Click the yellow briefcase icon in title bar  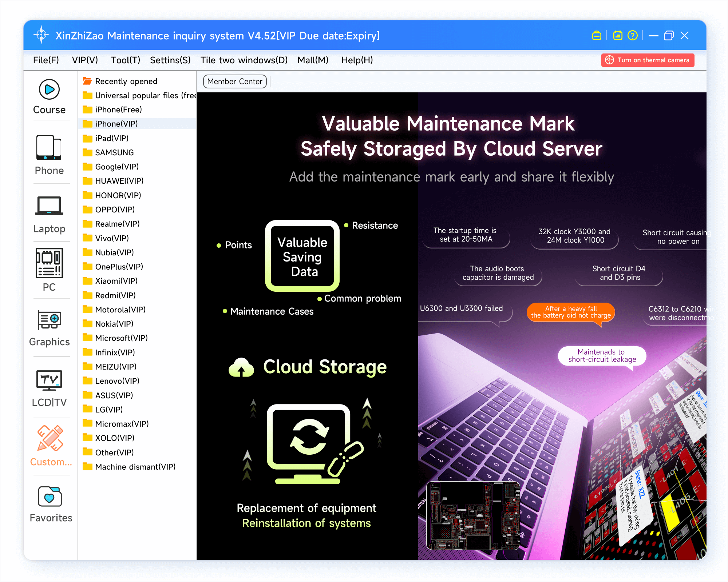coord(597,36)
